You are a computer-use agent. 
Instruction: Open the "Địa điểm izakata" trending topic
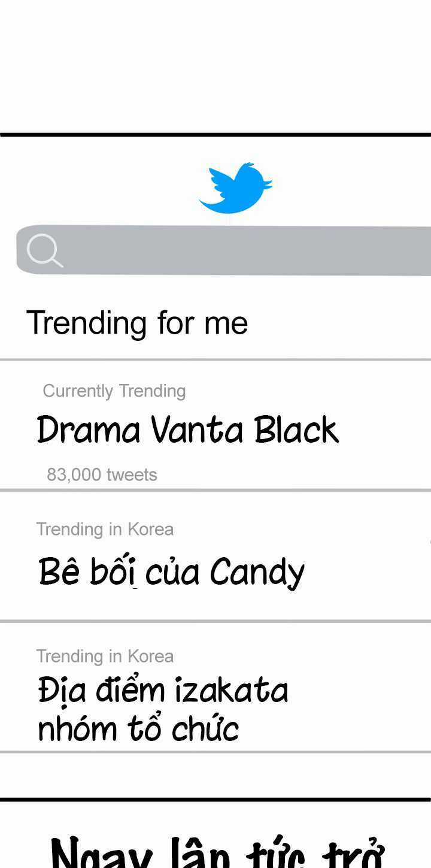(163, 690)
